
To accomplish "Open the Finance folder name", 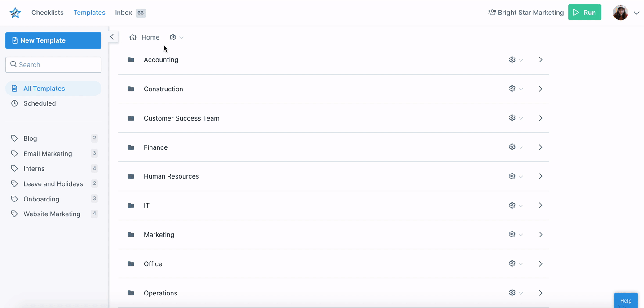I will 155,147.
